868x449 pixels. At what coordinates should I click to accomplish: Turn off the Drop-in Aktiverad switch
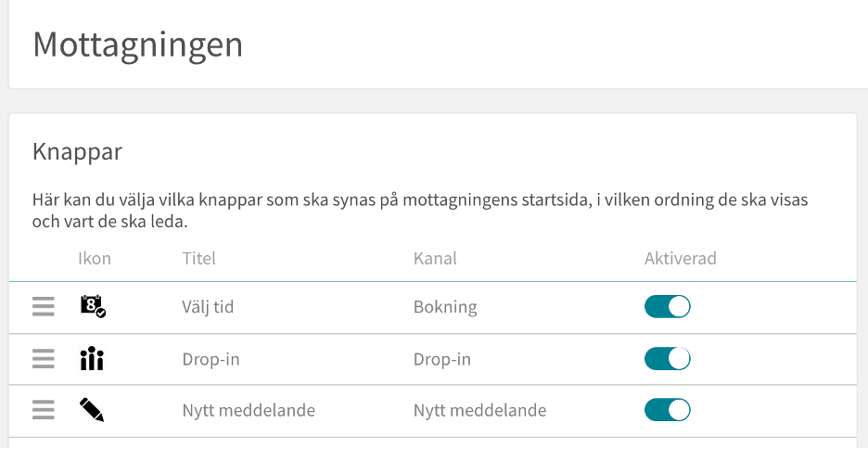[667, 359]
